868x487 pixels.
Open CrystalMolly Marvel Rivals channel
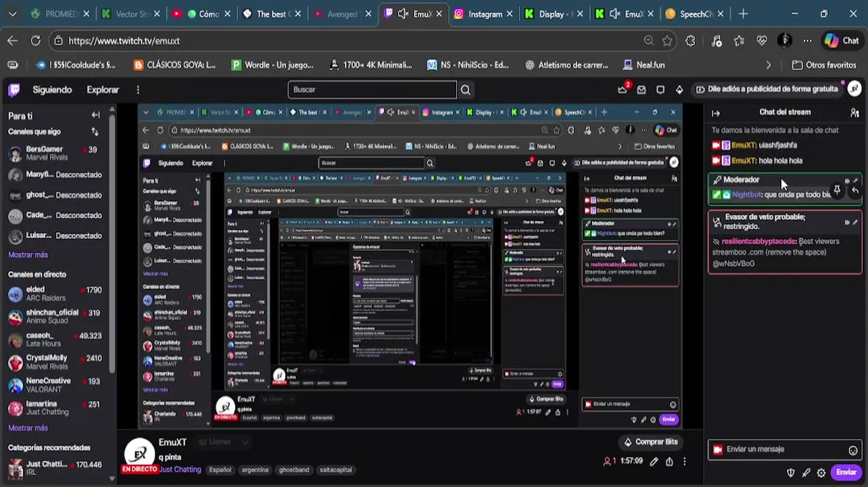56,363
